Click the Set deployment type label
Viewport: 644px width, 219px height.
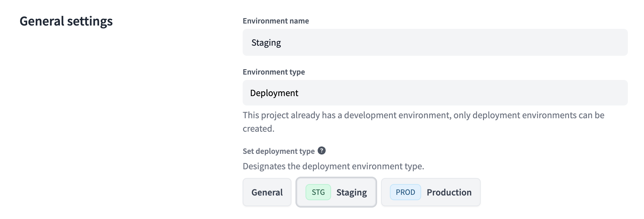[x=278, y=151]
